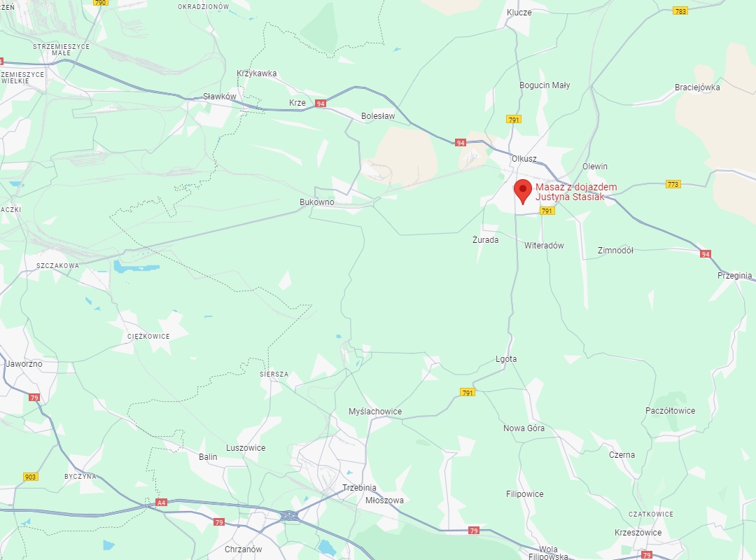The height and width of the screenshot is (560, 756).
Task: Click the 79 road shield near Jaworzno
Action: (34, 398)
